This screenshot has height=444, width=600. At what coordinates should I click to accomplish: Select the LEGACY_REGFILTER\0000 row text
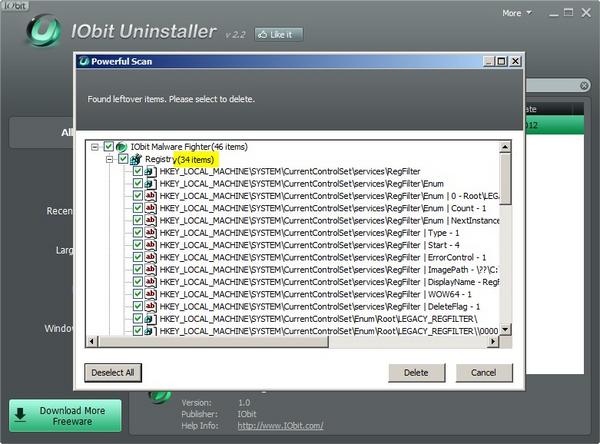coord(329,331)
